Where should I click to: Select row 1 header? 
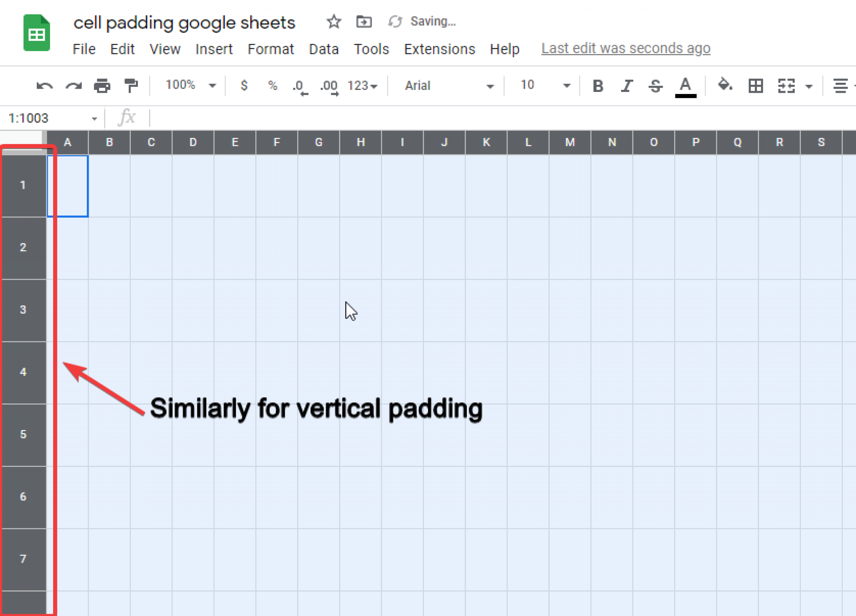coord(23,186)
